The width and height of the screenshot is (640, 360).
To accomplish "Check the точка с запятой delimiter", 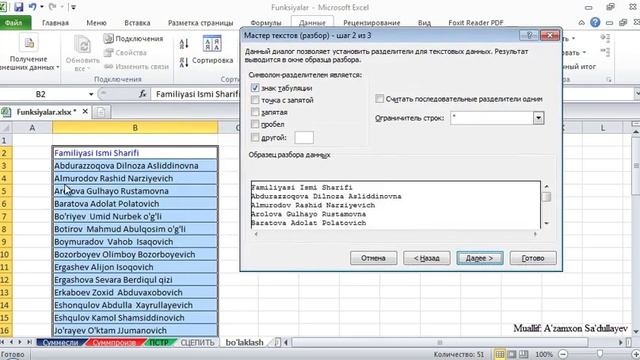I will (x=255, y=100).
